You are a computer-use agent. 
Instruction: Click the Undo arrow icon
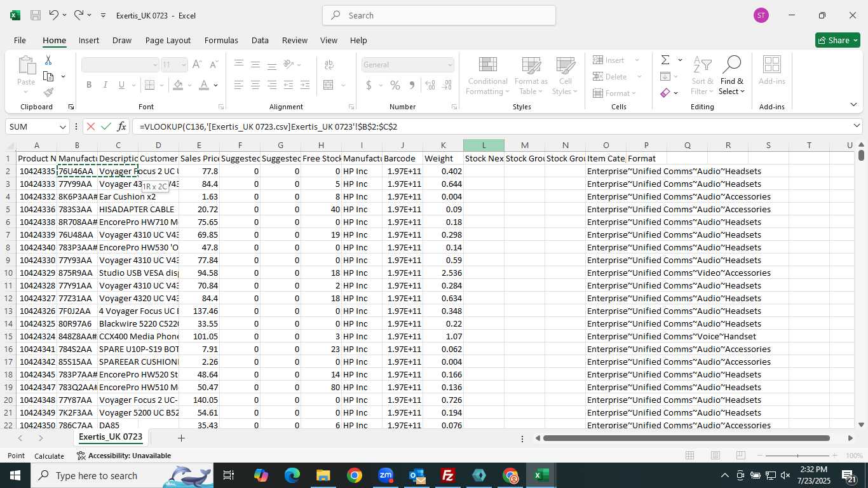point(54,15)
